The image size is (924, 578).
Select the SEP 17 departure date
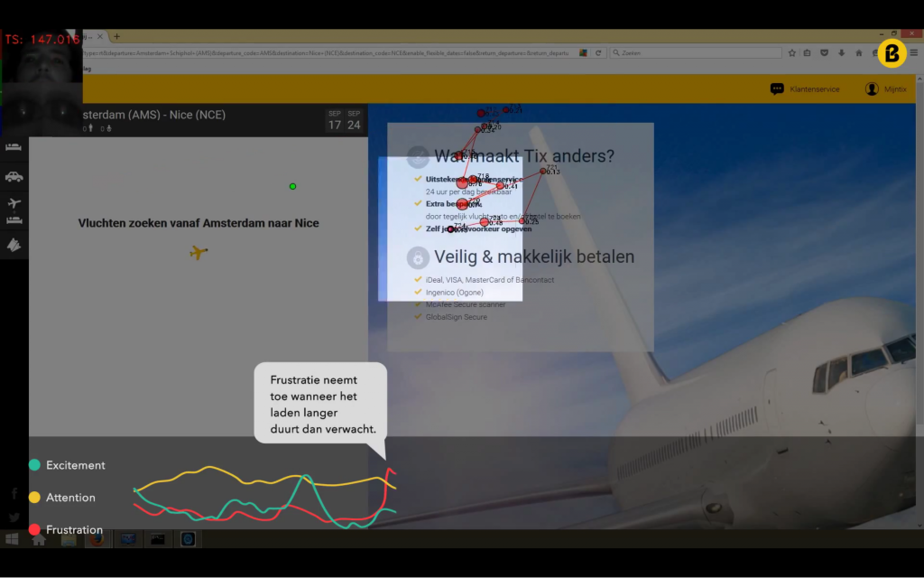(x=335, y=120)
